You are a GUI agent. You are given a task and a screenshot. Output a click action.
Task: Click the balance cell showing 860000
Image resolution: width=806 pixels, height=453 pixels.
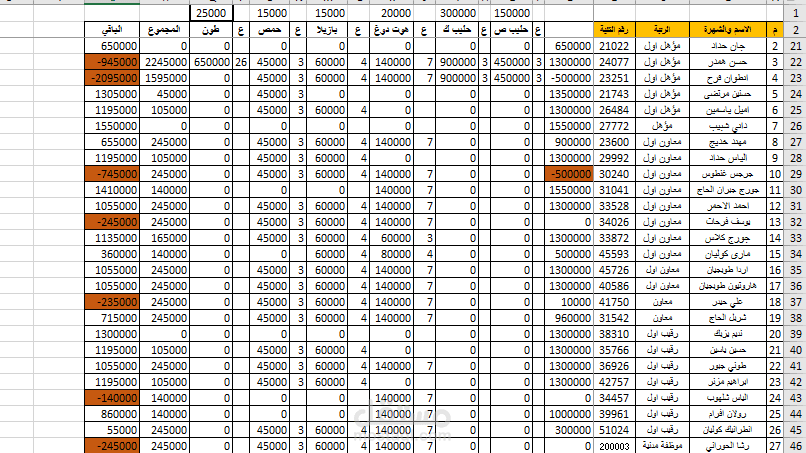pos(112,414)
